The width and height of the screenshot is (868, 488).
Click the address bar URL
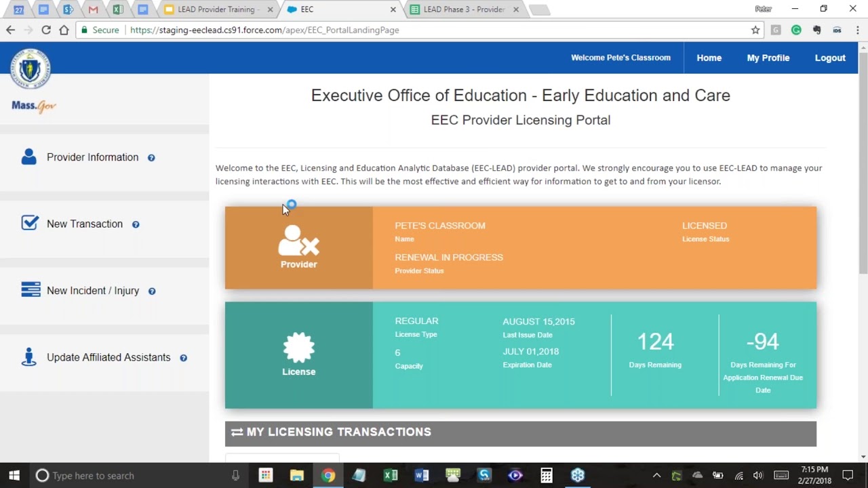(264, 30)
